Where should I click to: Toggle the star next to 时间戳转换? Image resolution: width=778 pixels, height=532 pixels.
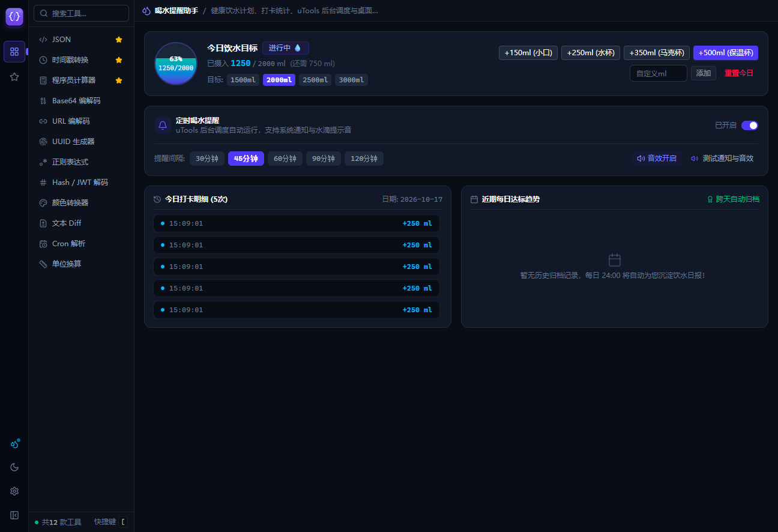coord(119,60)
